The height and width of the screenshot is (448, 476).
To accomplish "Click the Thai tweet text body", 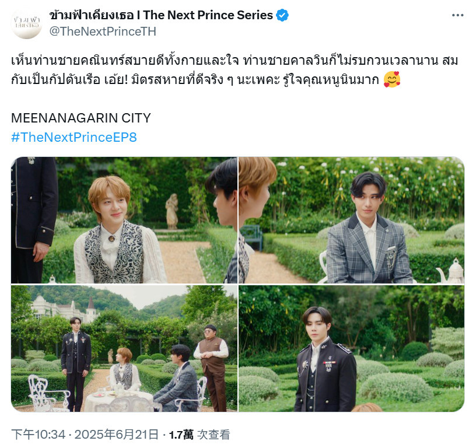I will (235, 70).
